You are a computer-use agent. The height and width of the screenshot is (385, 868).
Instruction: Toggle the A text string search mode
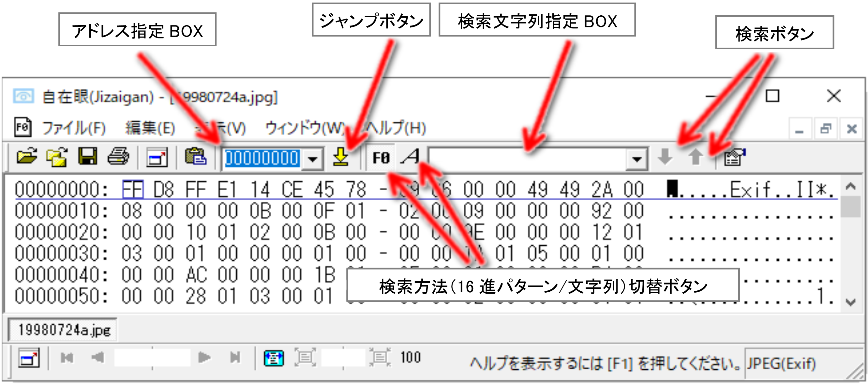click(x=411, y=157)
